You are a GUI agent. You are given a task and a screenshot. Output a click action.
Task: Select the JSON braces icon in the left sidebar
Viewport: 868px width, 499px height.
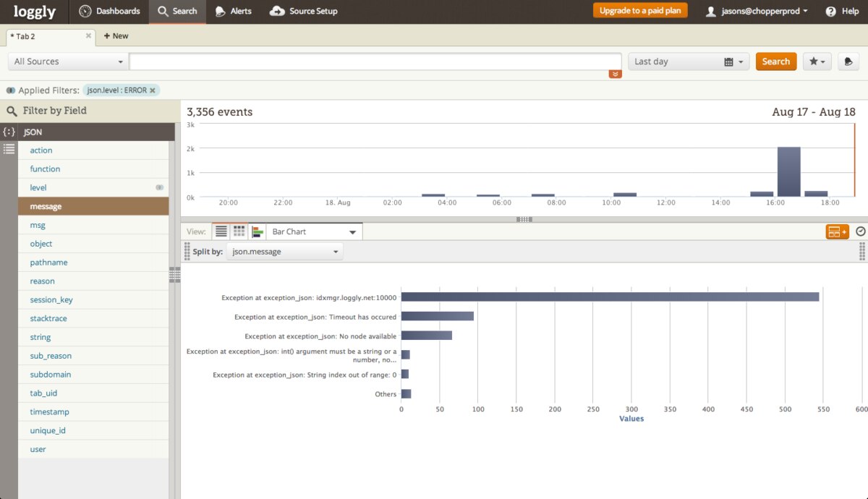click(9, 132)
